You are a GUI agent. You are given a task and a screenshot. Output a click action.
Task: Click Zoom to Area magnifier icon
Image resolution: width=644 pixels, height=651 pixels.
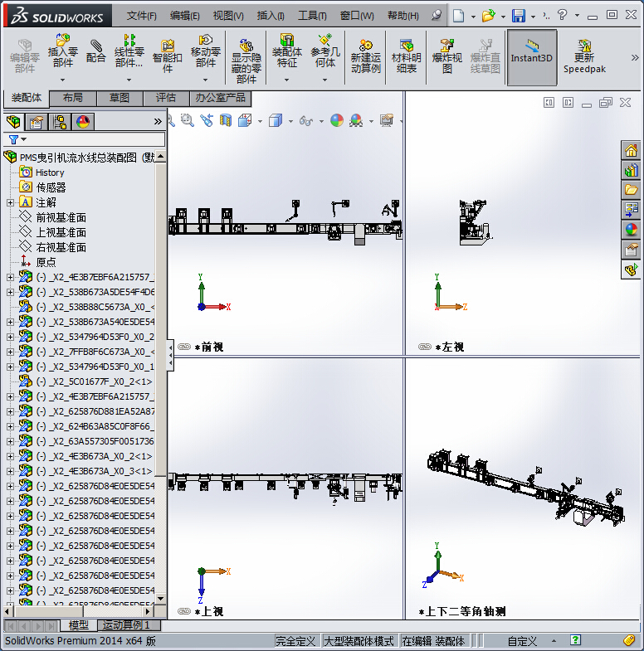pyautogui.click(x=188, y=121)
